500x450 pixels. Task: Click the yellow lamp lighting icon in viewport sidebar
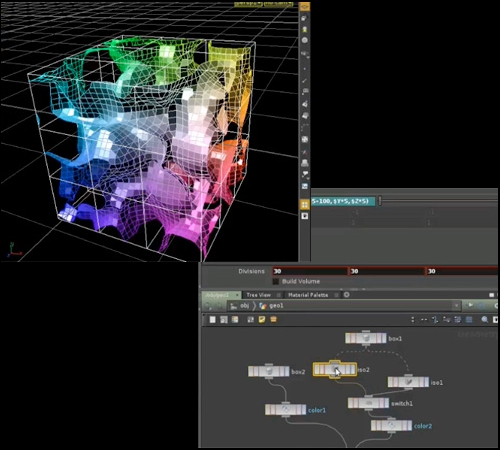click(304, 29)
